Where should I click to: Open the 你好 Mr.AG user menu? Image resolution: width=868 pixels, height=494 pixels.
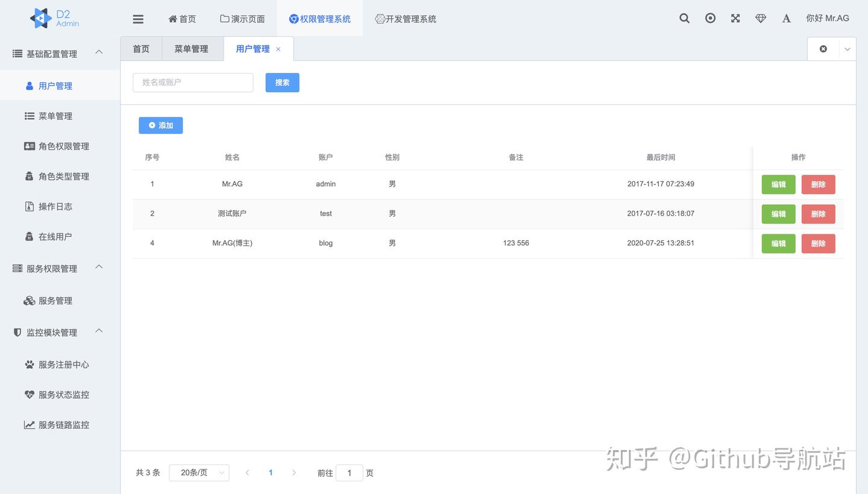click(827, 18)
